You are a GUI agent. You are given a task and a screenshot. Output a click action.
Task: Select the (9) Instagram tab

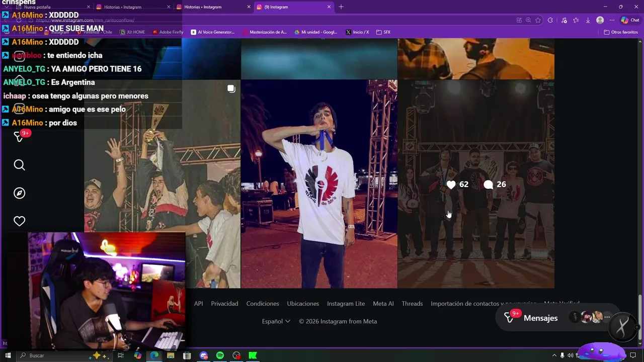[294, 7]
